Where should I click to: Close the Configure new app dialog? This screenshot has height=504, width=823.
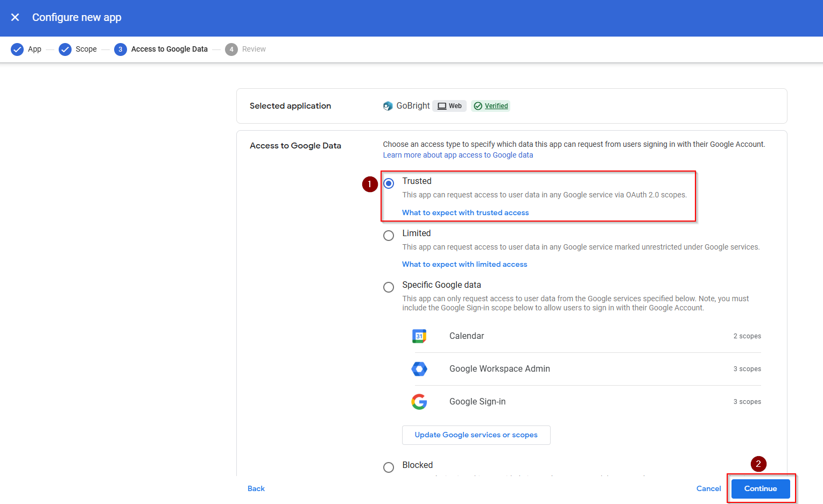point(15,17)
